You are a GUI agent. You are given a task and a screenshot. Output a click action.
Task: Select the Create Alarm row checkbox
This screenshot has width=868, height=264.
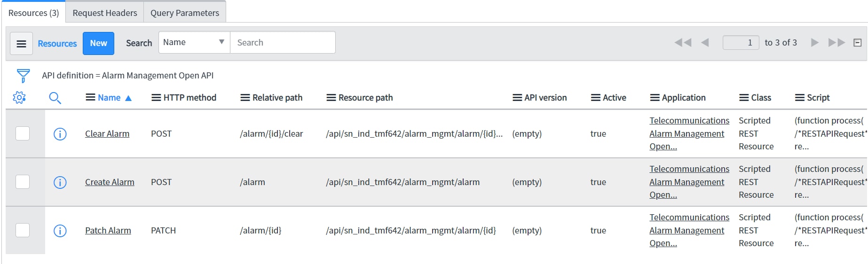(x=23, y=182)
